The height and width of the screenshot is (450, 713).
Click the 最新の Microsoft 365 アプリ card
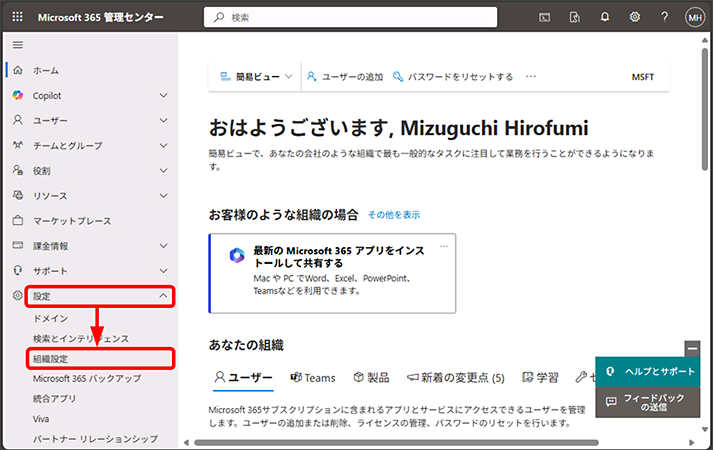coord(332,273)
